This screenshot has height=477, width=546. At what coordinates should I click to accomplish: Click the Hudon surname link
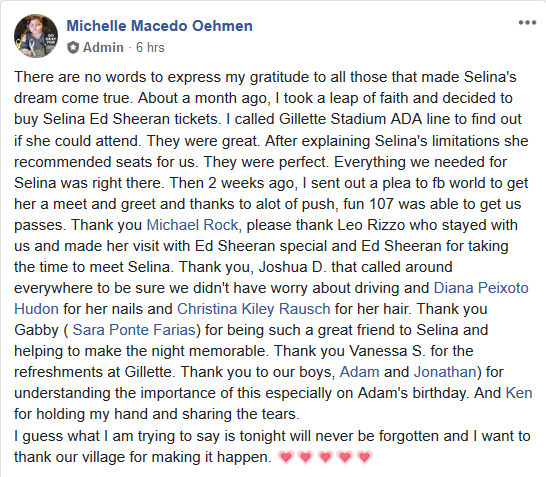click(36, 309)
